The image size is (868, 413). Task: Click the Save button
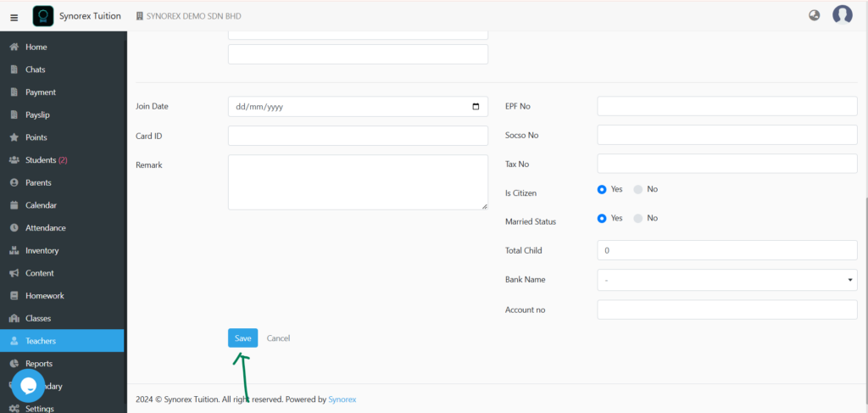pos(242,338)
